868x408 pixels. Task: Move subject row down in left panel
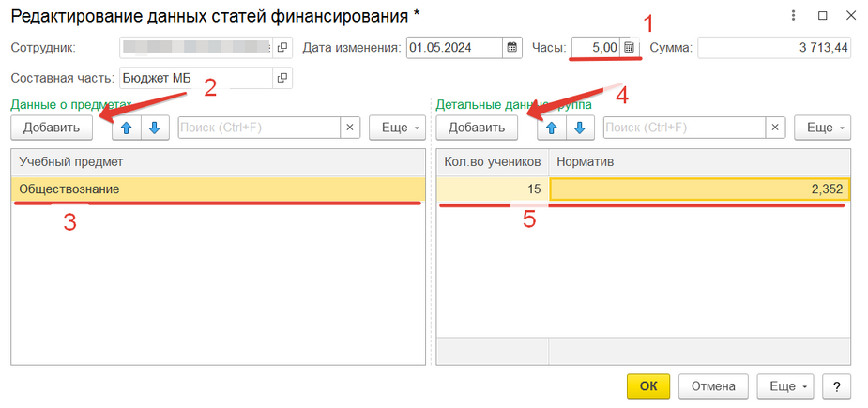click(x=154, y=128)
